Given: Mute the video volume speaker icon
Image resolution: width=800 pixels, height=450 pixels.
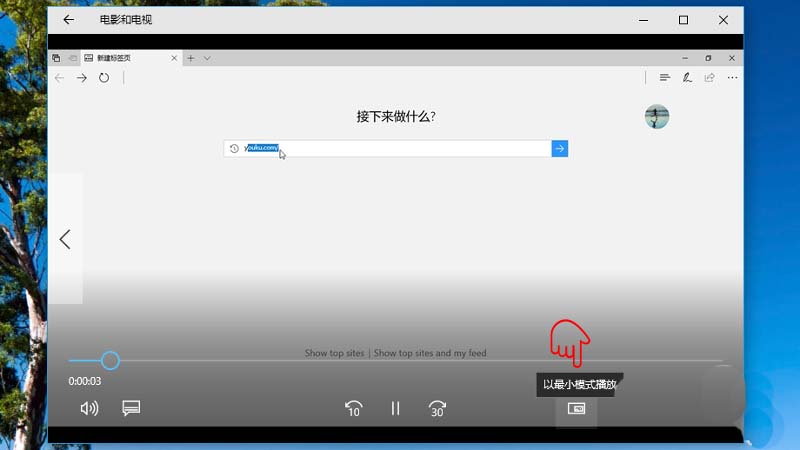Looking at the screenshot, I should [x=89, y=408].
